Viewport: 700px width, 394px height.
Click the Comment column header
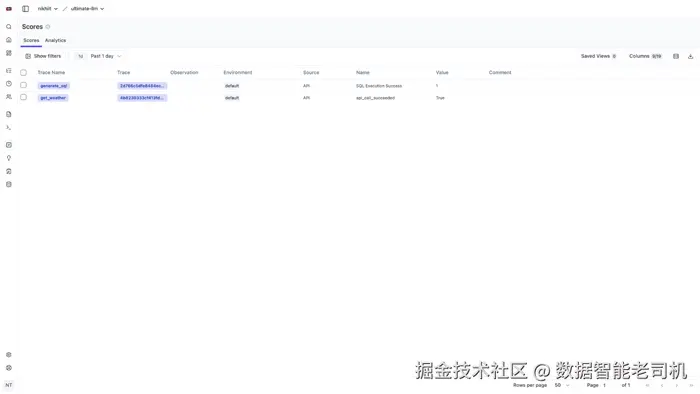500,72
